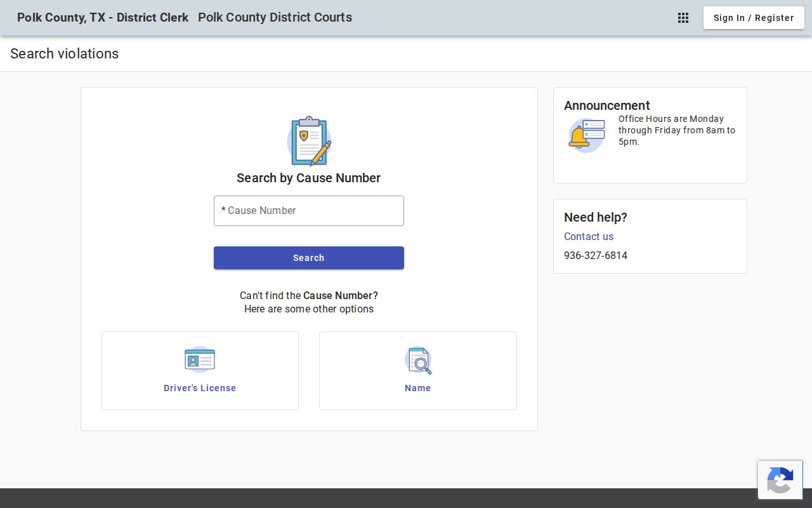The image size is (812, 508).
Task: Click the Search violations page title
Action: click(64, 54)
